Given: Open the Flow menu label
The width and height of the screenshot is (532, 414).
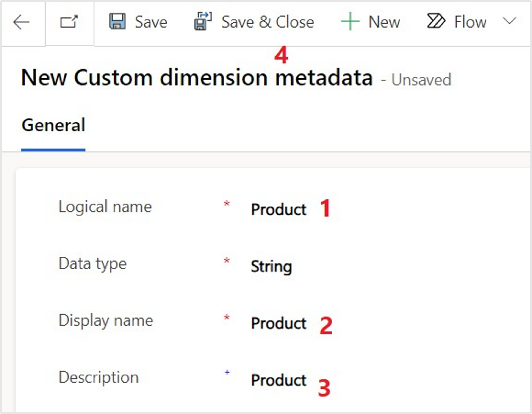Looking at the screenshot, I should tap(470, 22).
